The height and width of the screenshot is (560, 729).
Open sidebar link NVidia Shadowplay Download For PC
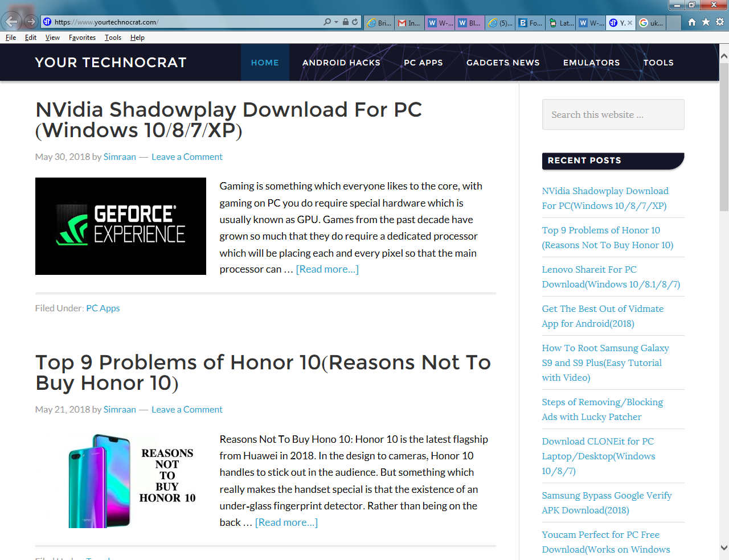605,198
